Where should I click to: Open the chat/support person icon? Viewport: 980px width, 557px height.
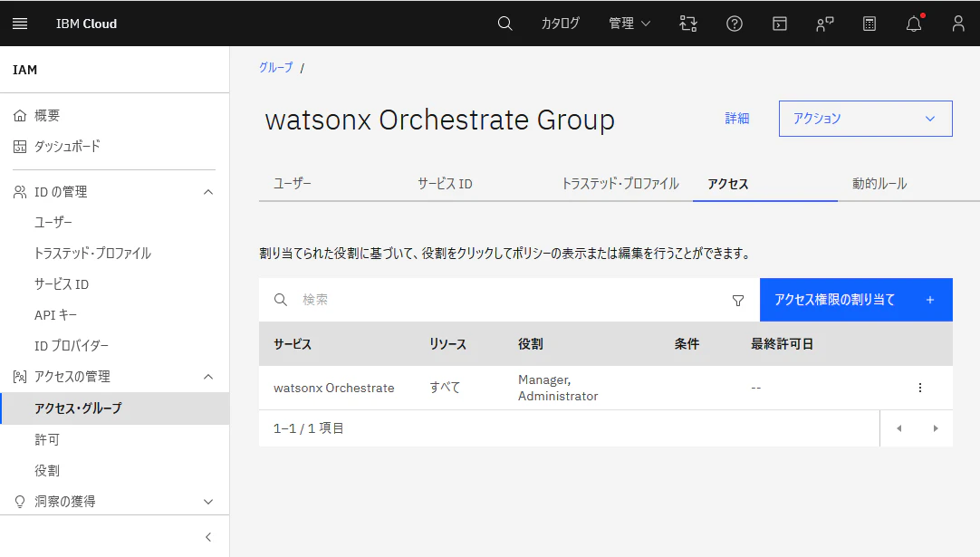[825, 24]
